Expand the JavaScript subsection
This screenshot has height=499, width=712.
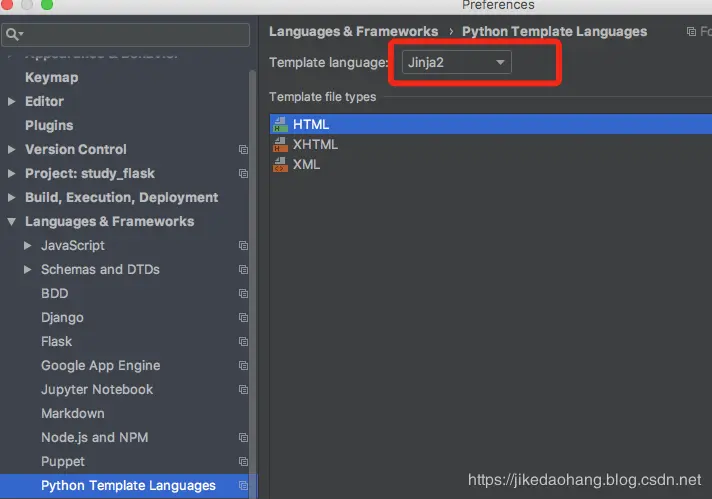tap(28, 246)
